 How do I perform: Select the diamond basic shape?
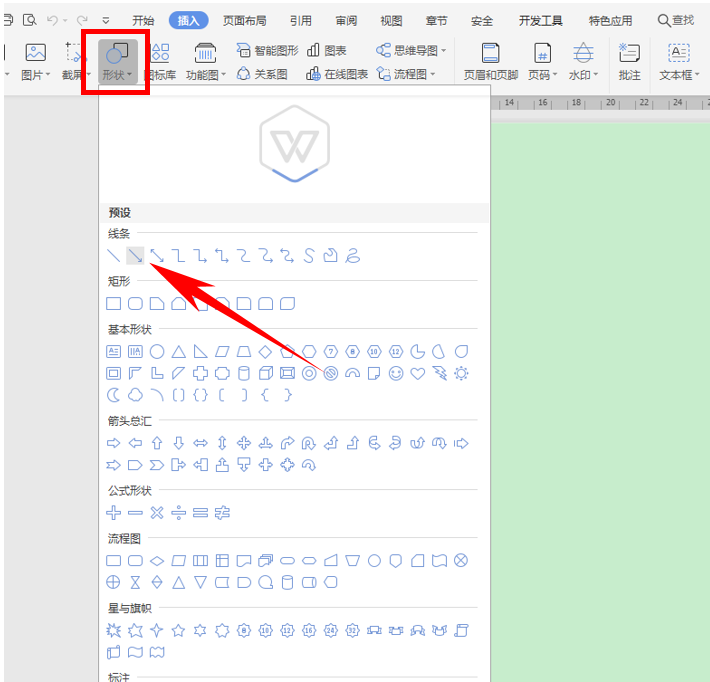pyautogui.click(x=265, y=351)
